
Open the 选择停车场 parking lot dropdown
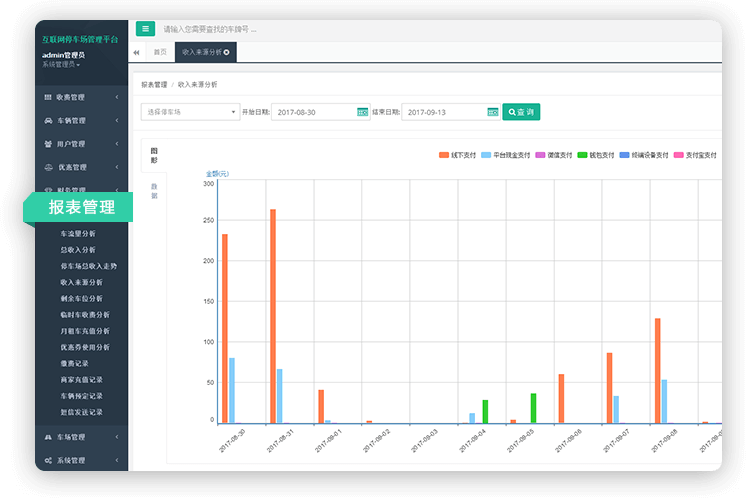pos(190,112)
